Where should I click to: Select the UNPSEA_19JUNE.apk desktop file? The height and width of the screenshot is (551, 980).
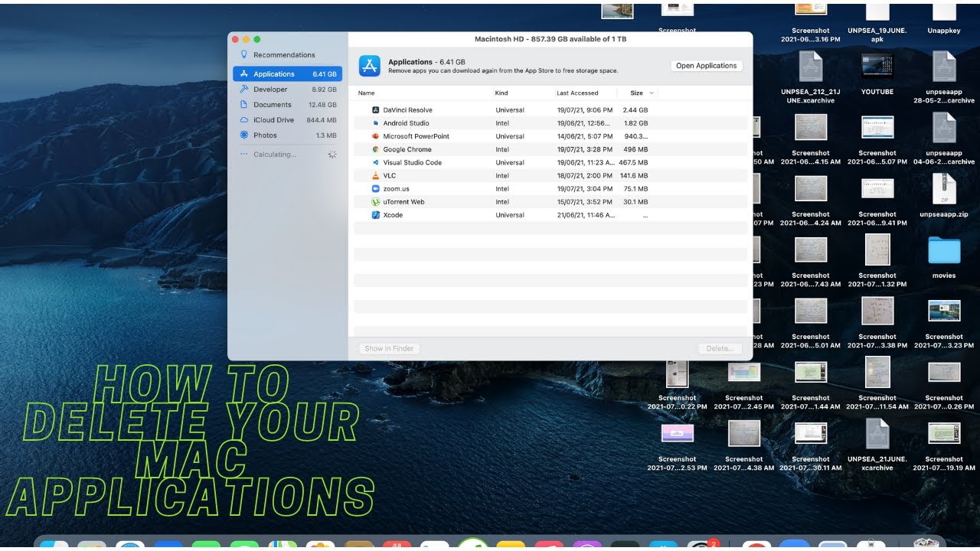[877, 21]
